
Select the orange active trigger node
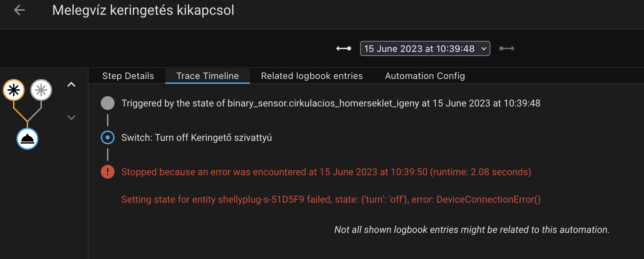point(14,90)
